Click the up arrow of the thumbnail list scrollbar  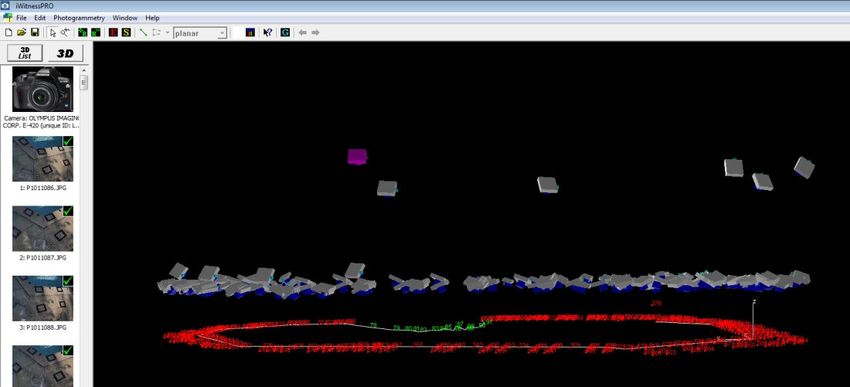pos(83,70)
